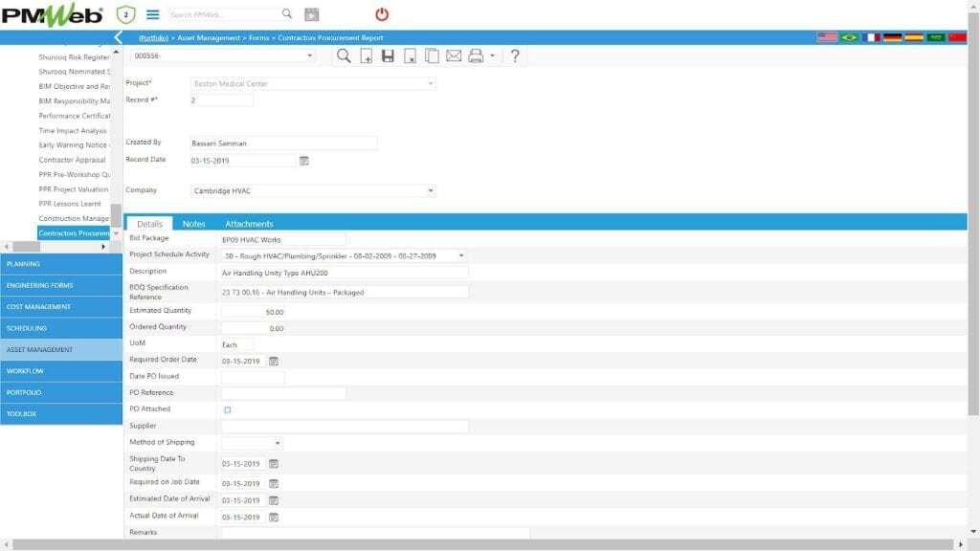Viewport: 980px width, 551px height.
Task: Open Early Warning Notice form
Action: pos(74,145)
